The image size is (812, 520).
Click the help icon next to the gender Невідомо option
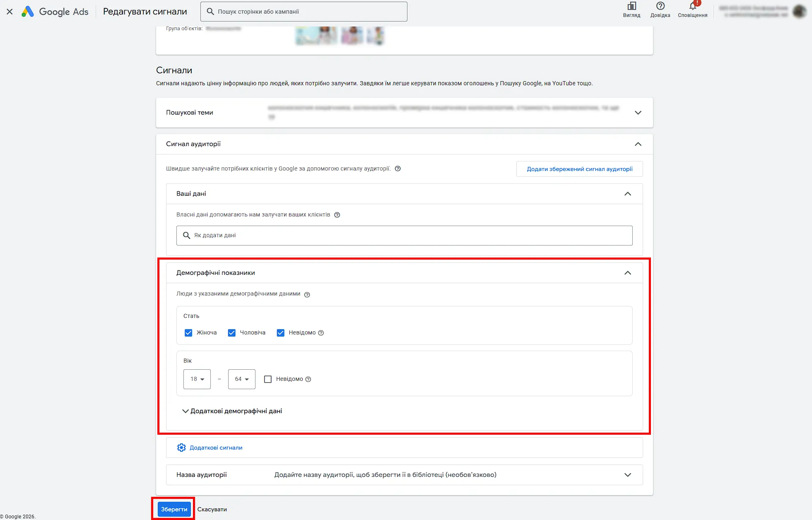coord(321,333)
